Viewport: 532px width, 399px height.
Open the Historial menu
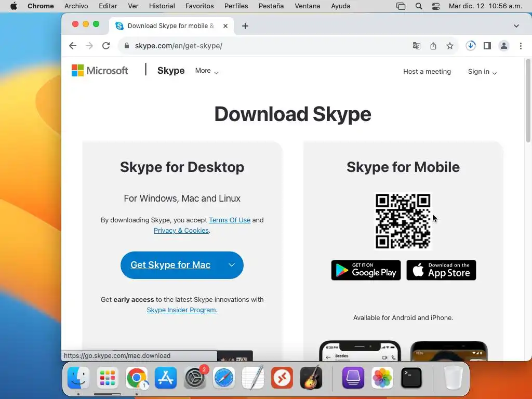(x=162, y=6)
